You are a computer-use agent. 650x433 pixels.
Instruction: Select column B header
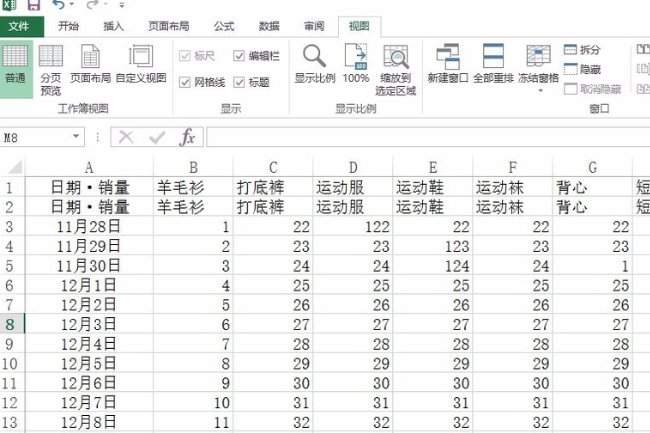click(193, 167)
